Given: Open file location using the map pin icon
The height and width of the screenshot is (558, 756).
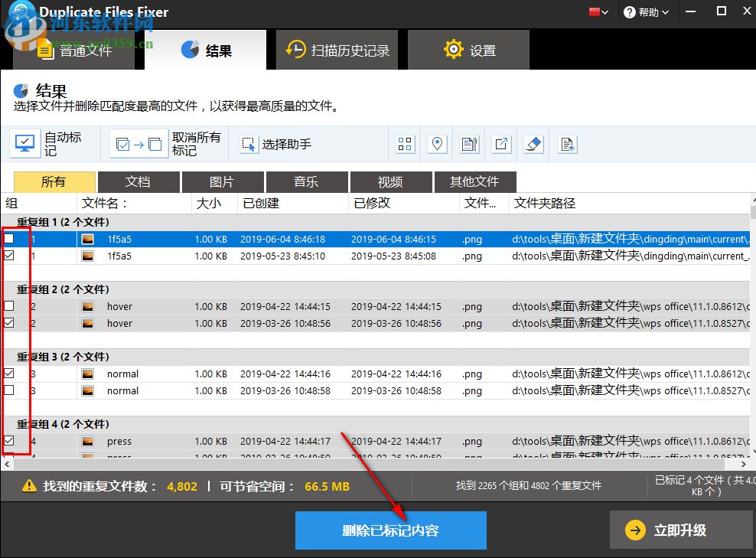Looking at the screenshot, I should pyautogui.click(x=437, y=143).
